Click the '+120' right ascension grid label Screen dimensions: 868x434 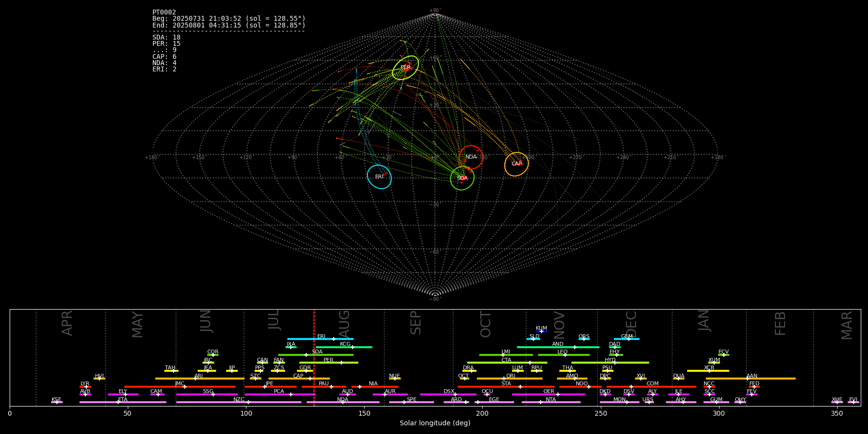click(x=245, y=157)
